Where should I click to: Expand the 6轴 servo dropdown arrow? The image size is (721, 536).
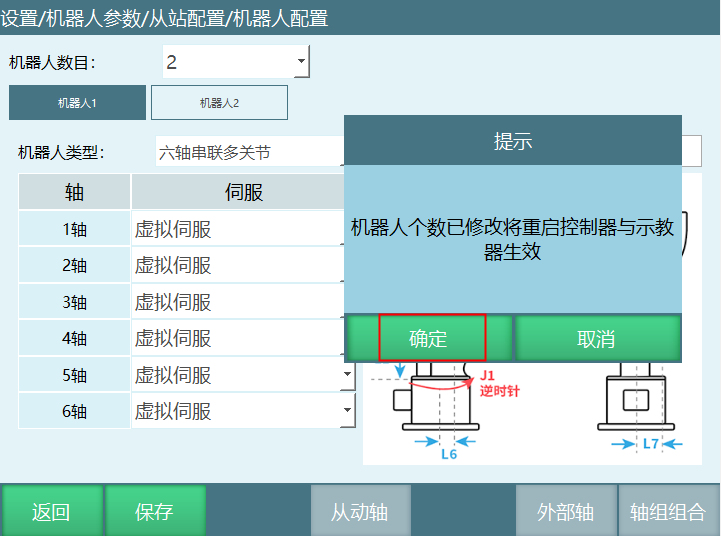point(347,411)
